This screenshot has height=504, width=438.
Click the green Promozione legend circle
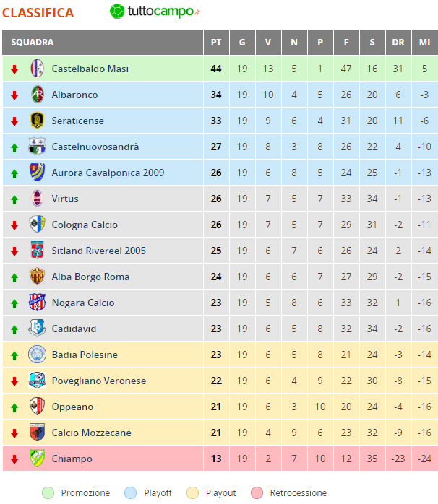pyautogui.click(x=48, y=492)
